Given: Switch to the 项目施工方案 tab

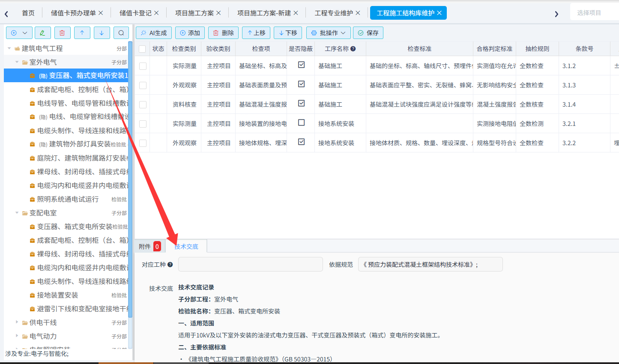Looking at the screenshot, I should tap(194, 13).
